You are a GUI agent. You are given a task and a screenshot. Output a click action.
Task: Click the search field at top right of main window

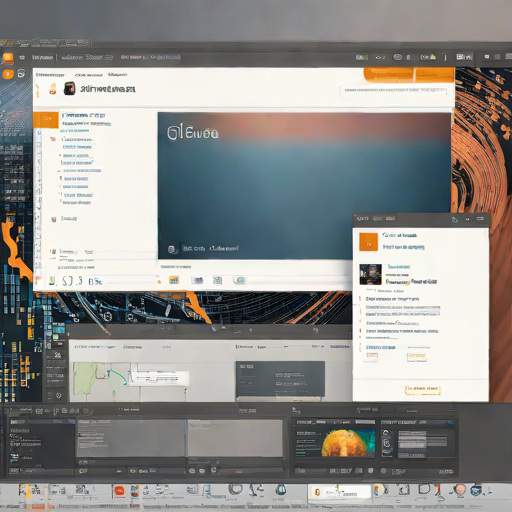[393, 91]
